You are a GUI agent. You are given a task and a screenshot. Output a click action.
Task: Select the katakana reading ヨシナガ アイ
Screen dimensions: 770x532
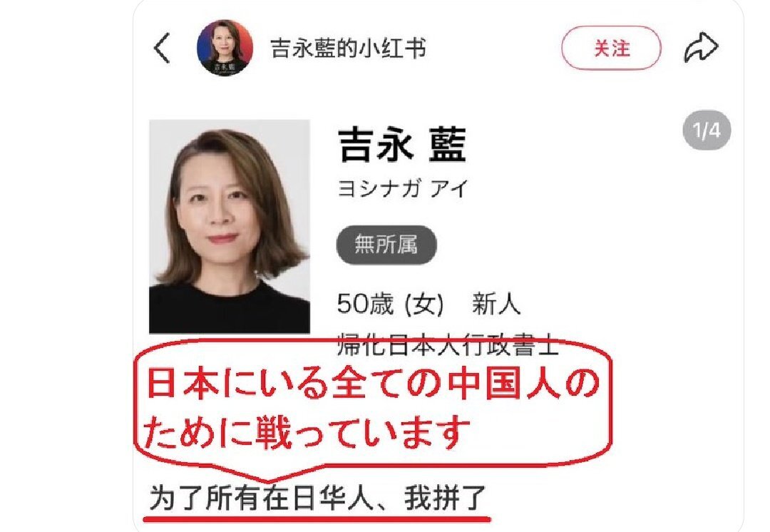pyautogui.click(x=403, y=189)
